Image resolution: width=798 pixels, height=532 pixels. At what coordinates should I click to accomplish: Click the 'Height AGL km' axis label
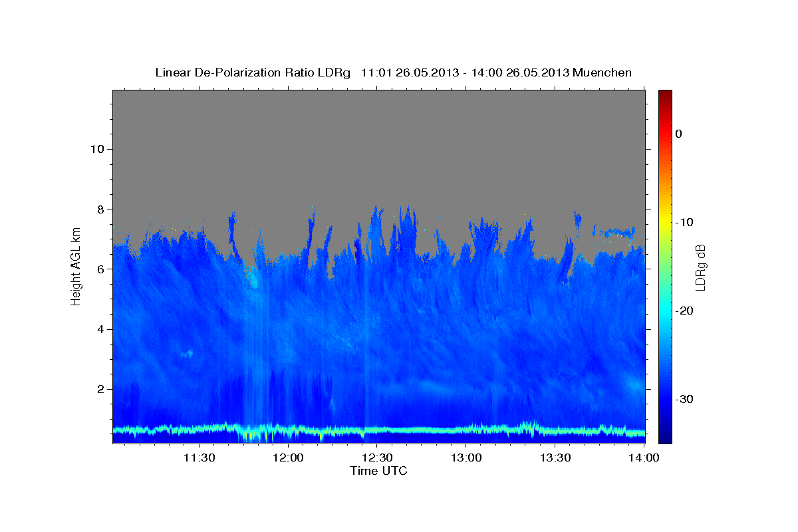click(76, 266)
